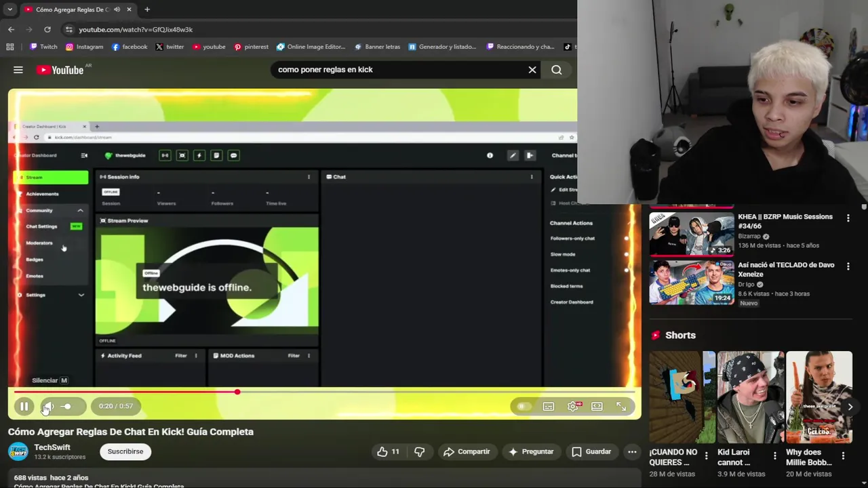Open Online Image Editor bookmark
The height and width of the screenshot is (488, 868).
point(311,47)
